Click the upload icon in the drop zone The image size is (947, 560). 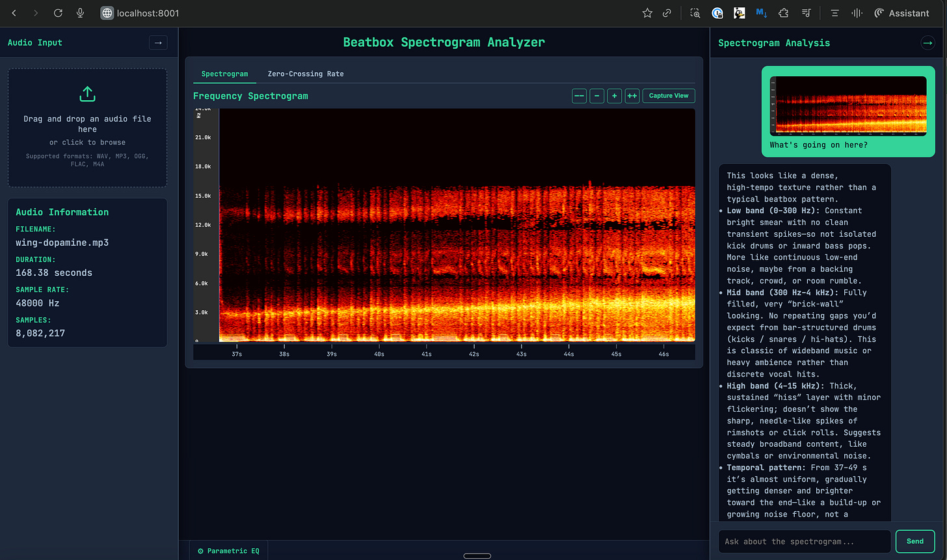[87, 94]
